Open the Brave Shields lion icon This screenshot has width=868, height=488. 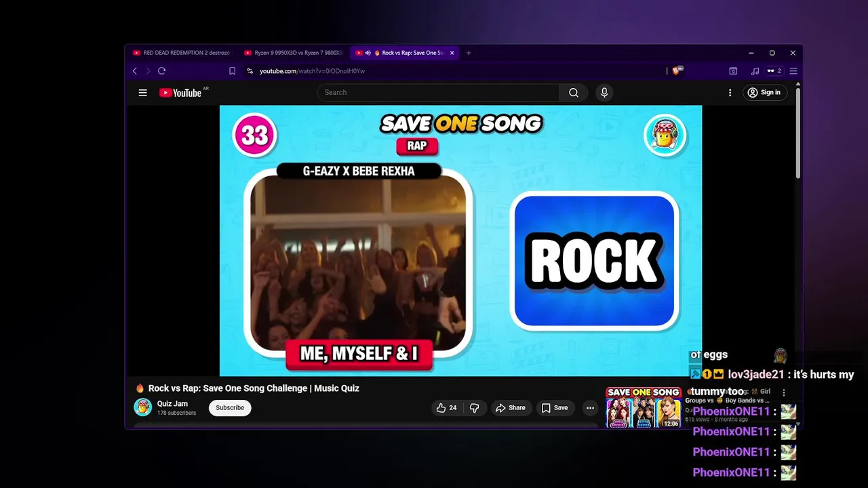(x=677, y=70)
